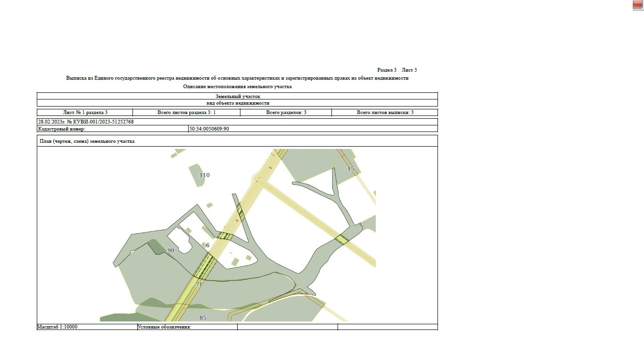The image size is (644, 362).
Task: Click the "Кадастровый номер:" label
Action: pos(61,129)
